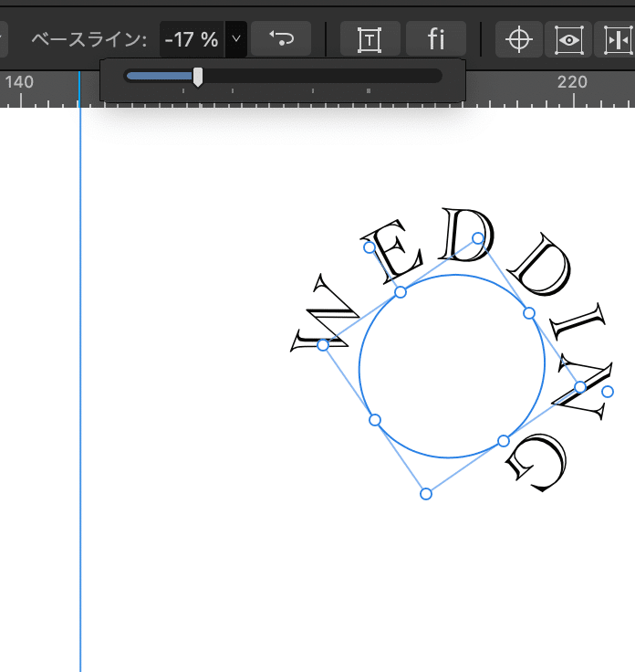Image resolution: width=635 pixels, height=672 pixels.
Task: Click the ruler mark labeled 220
Action: click(x=572, y=82)
